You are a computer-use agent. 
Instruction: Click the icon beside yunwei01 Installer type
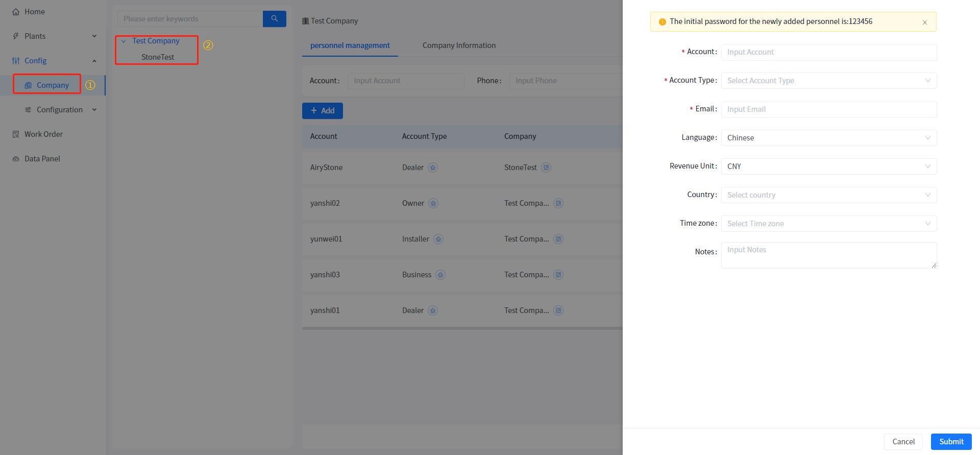coord(438,239)
